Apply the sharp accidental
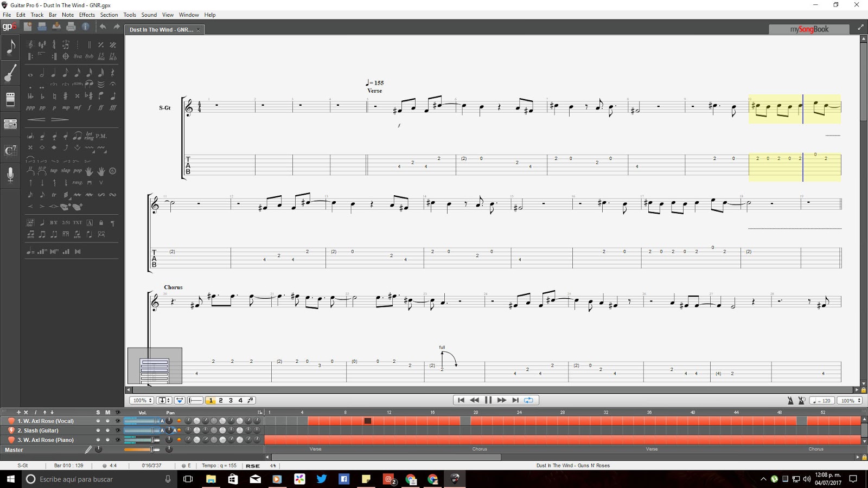The height and width of the screenshot is (488, 868). 66,96
